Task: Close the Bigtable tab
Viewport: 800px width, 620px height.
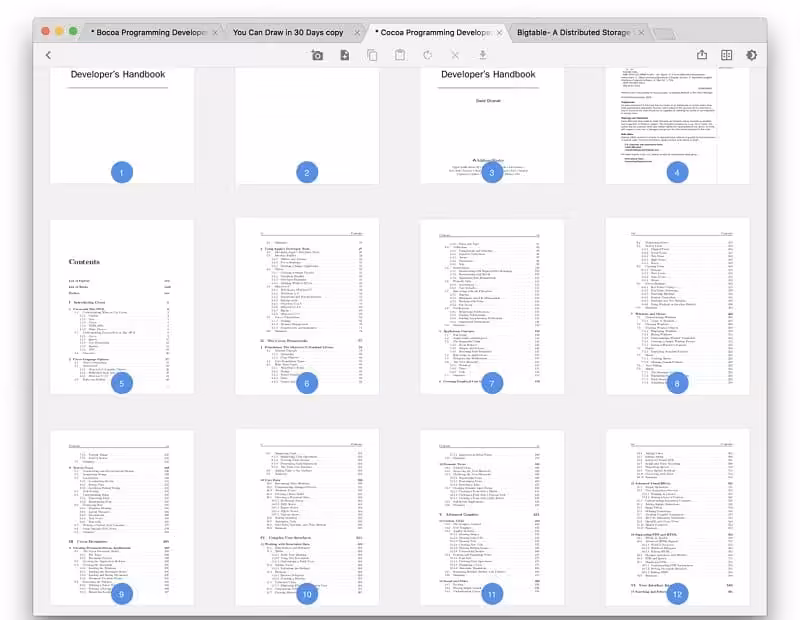Action: tap(641, 33)
